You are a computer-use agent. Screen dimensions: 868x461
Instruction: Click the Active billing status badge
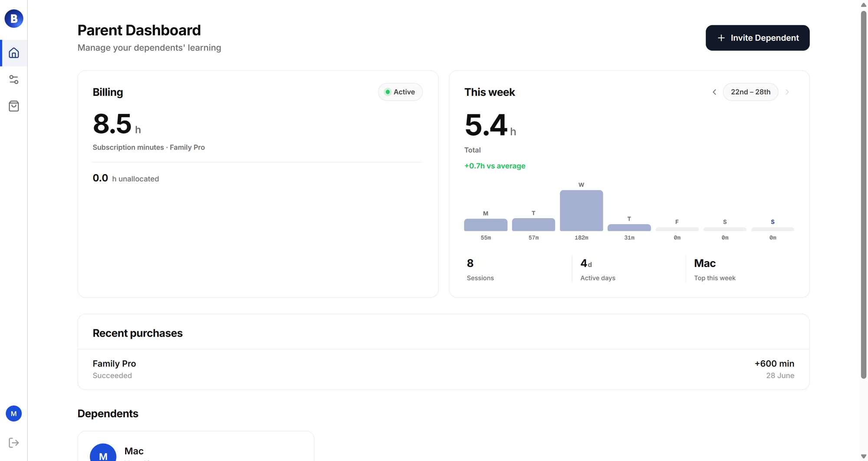(x=400, y=92)
